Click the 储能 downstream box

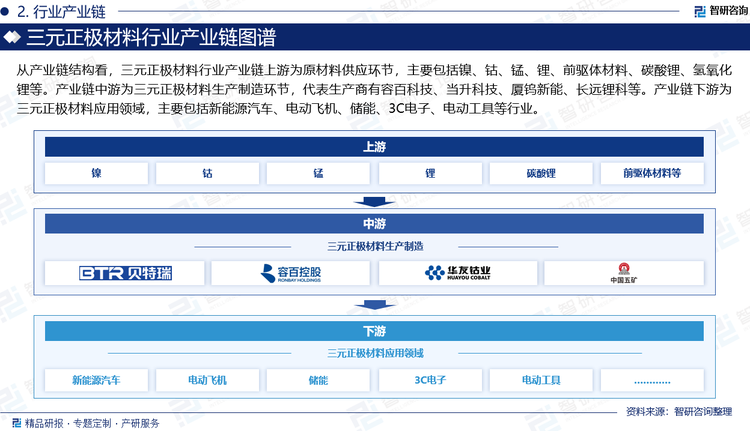318,380
